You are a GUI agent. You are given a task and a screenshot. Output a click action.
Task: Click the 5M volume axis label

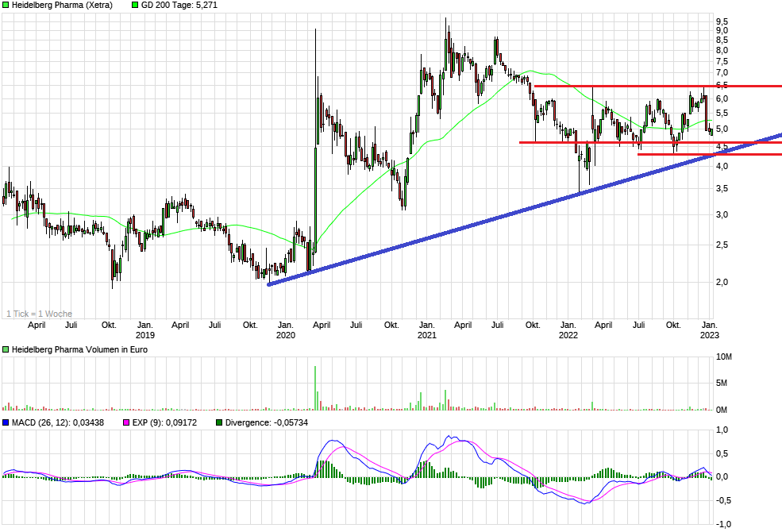pos(721,383)
